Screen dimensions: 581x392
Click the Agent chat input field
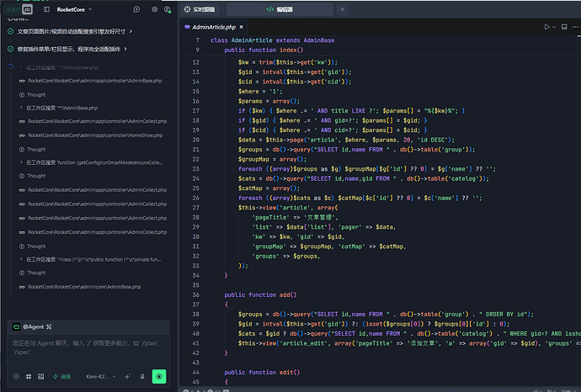[88, 348]
